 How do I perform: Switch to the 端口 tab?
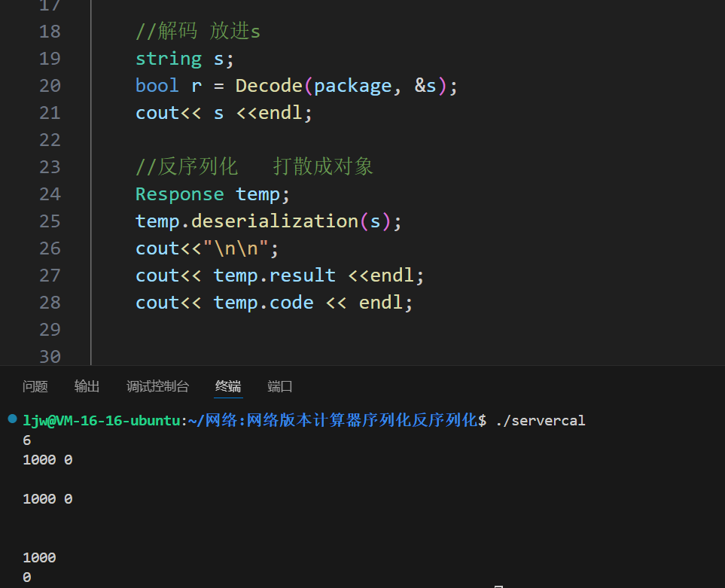tap(280, 386)
